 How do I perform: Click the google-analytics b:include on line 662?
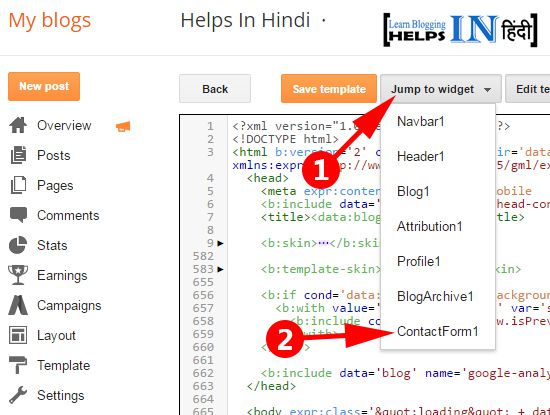point(405,373)
